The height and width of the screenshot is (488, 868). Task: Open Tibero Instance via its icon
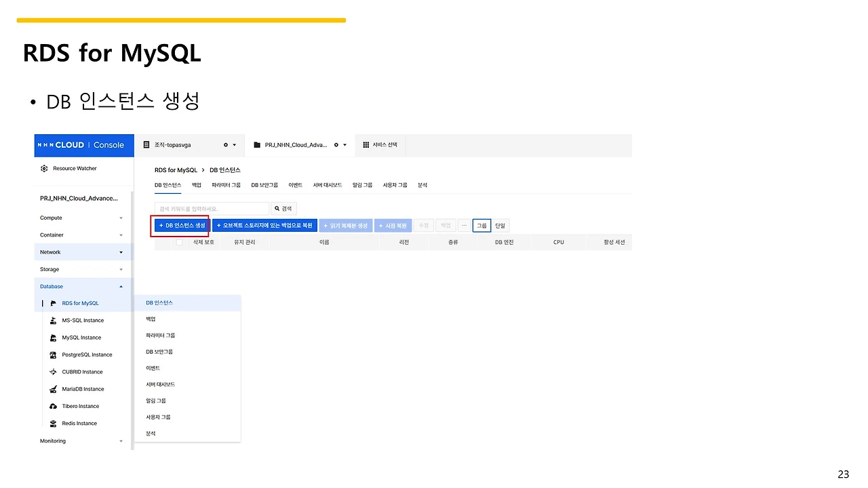[54, 406]
